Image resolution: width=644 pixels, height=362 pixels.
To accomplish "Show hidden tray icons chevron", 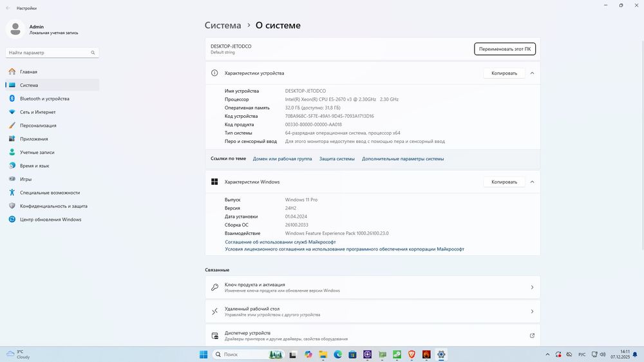I will pyautogui.click(x=547, y=354).
